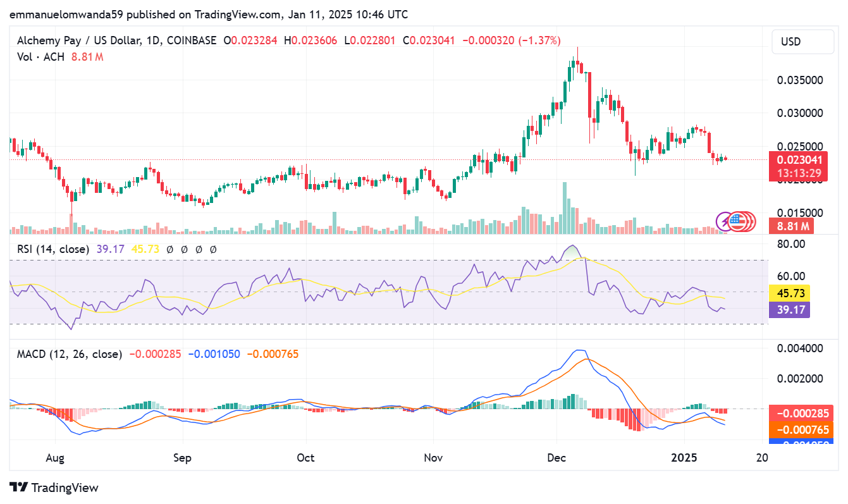Click the O0.023284 open price value
Image resolution: width=848 pixels, height=504 pixels.
(252, 40)
